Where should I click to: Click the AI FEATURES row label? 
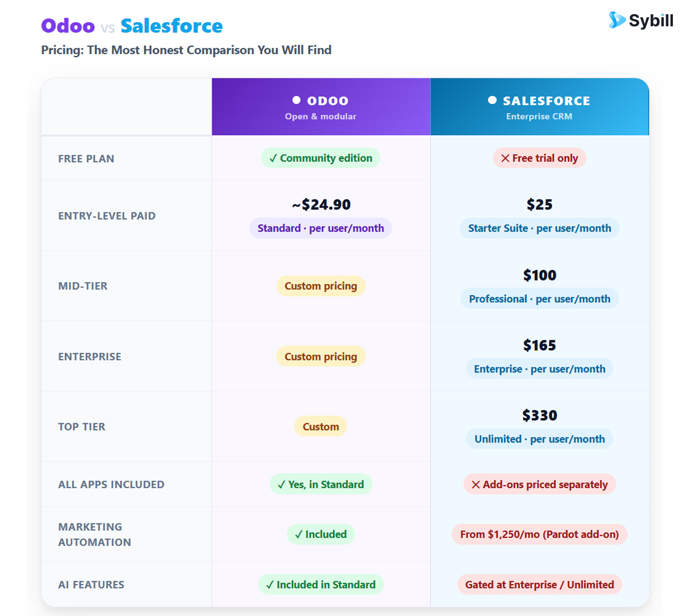point(91,585)
